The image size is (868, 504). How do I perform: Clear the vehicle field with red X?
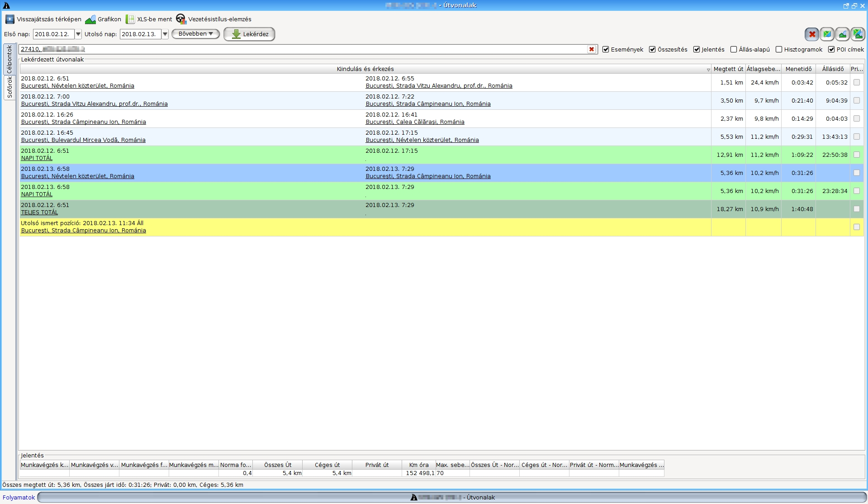591,49
